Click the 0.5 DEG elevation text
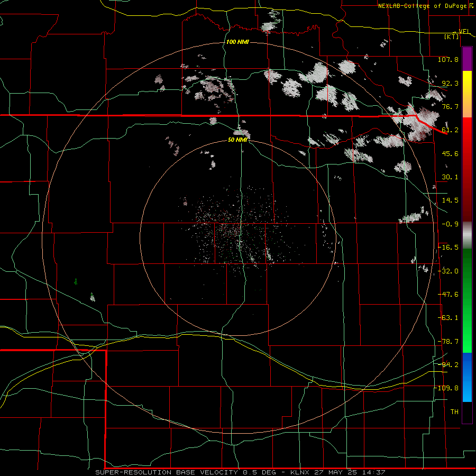476x476 pixels. pos(259,472)
